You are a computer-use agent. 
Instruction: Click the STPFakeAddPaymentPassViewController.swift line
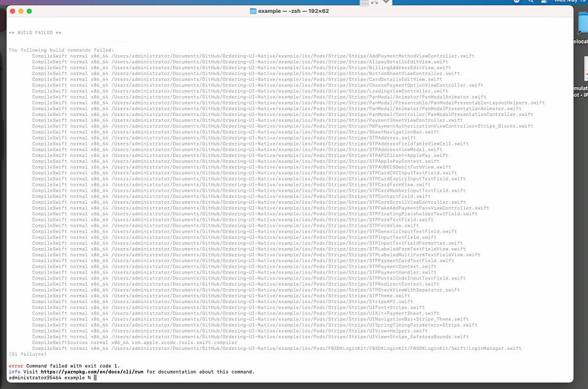pos(260,208)
